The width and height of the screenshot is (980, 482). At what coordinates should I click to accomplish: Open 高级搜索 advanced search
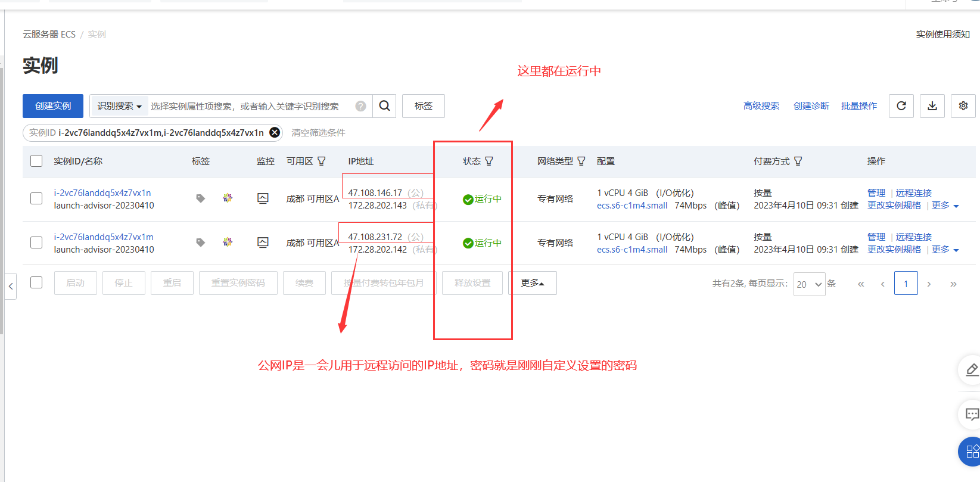761,106
